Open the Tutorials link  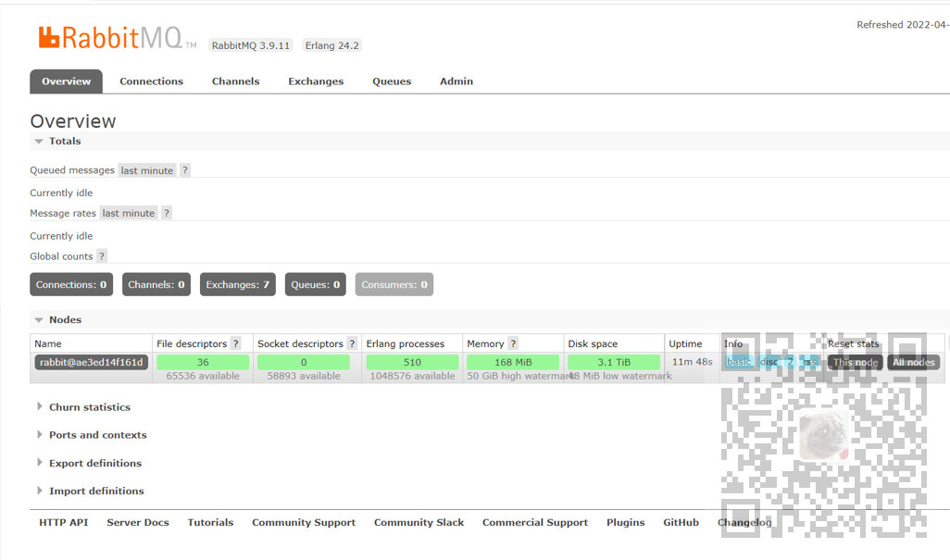[x=210, y=522]
